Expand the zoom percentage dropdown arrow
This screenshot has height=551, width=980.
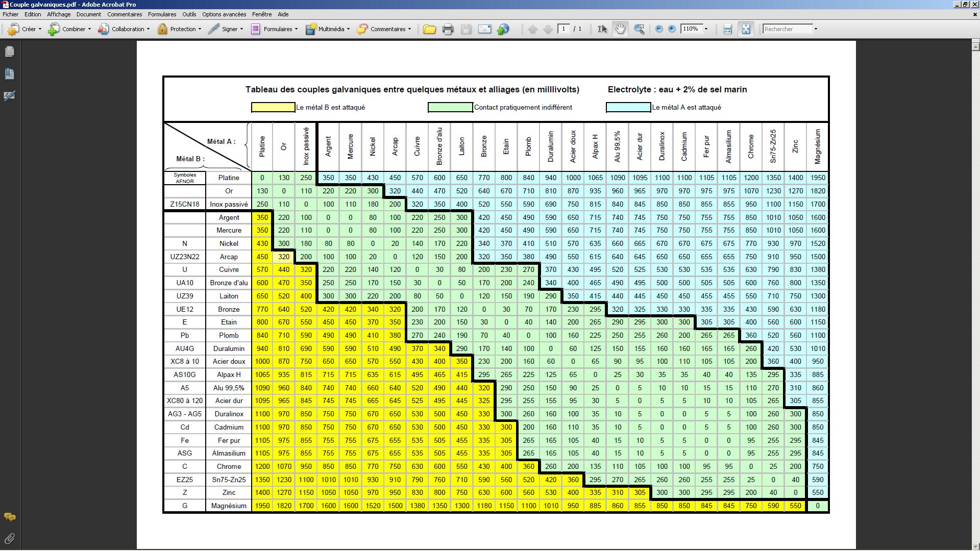click(706, 29)
